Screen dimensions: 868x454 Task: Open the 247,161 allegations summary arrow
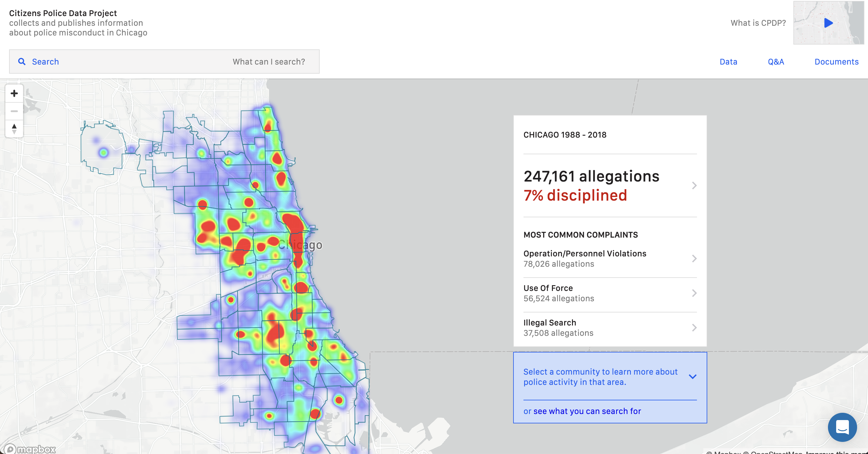[694, 185]
